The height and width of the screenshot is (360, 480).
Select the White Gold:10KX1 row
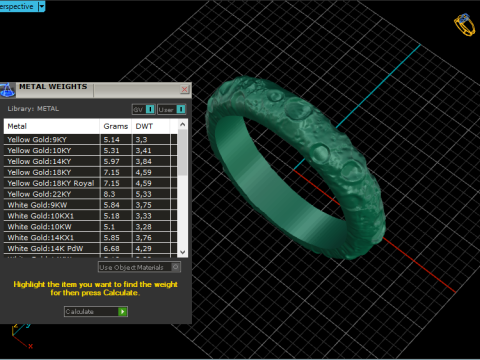point(90,216)
